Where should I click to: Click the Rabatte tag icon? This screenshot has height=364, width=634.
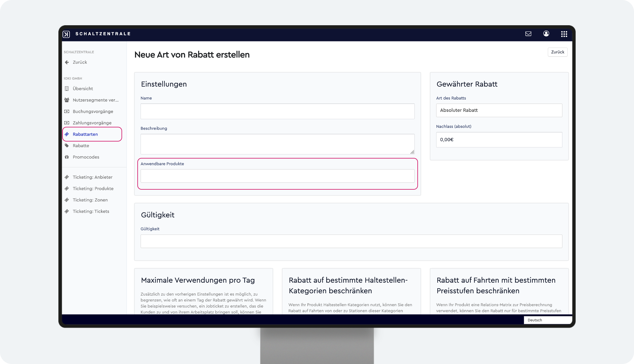pos(67,146)
